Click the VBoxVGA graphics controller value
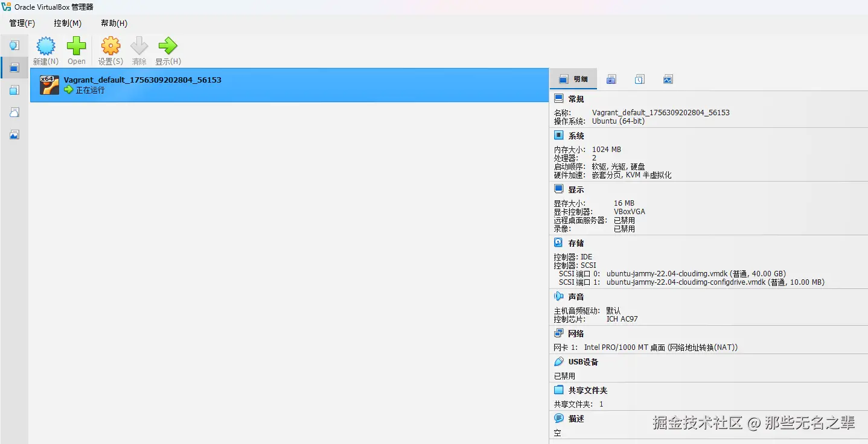This screenshot has height=444, width=868. click(x=630, y=212)
